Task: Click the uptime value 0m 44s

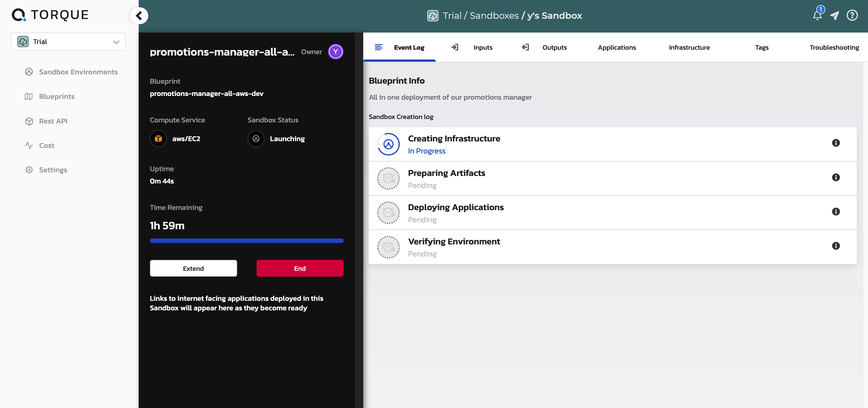Action: [x=162, y=181]
